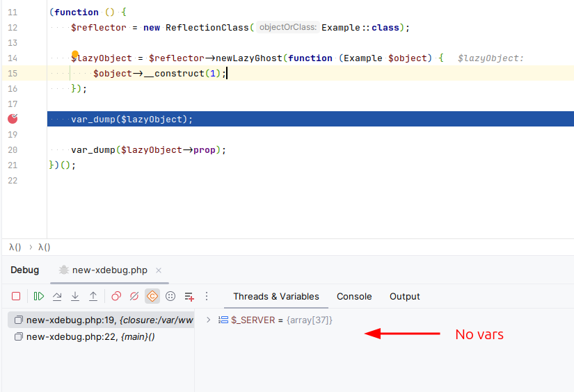Open the View Breakpoints icon

click(116, 296)
